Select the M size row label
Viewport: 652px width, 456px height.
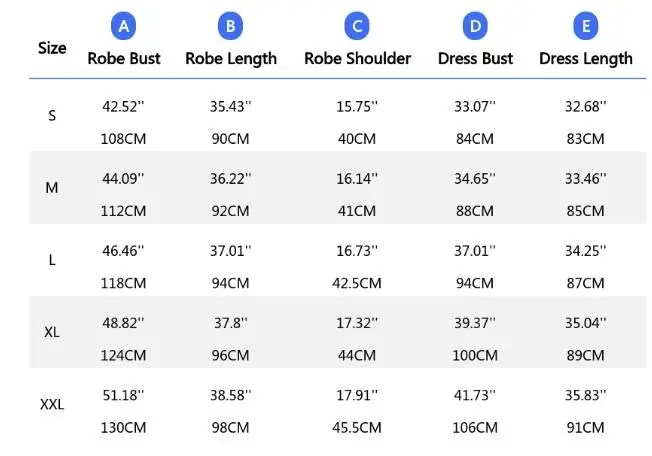click(52, 188)
